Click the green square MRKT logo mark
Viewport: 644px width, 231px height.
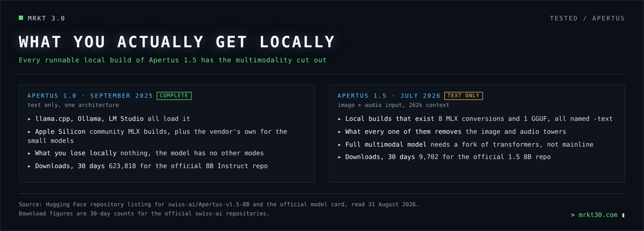tap(21, 18)
